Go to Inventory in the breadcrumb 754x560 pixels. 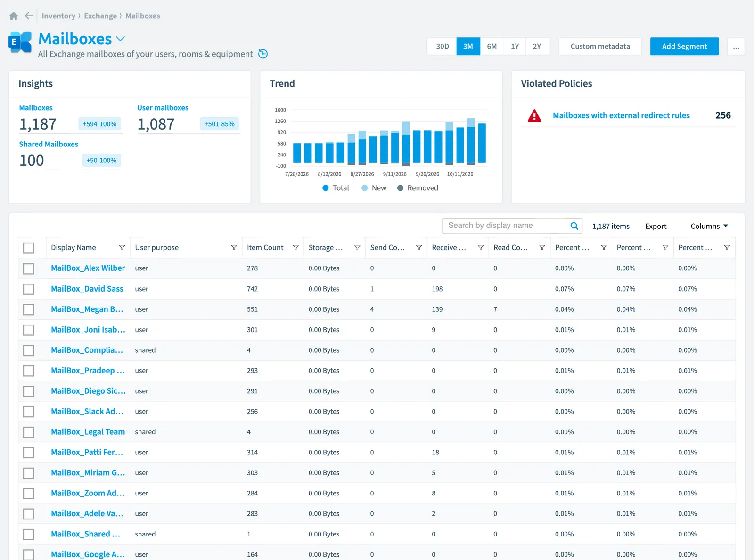[x=58, y=16]
